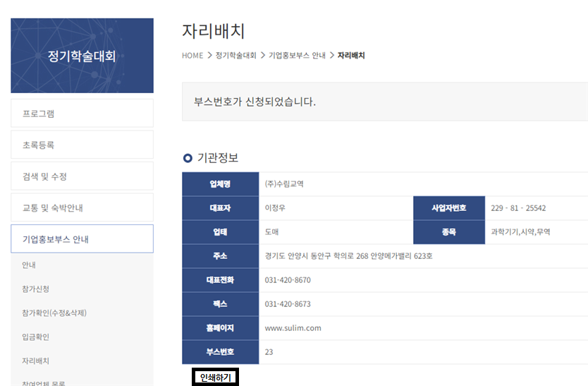Image resolution: width=588 pixels, height=386 pixels.
Task: Select business number 229 - 81 - 25542
Action: pos(518,208)
